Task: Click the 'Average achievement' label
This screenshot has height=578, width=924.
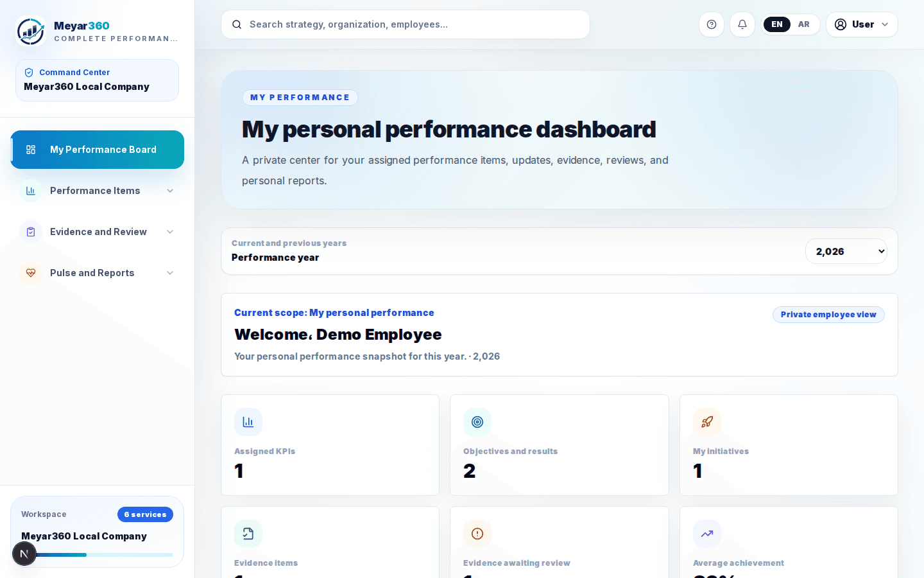Action: 739,563
